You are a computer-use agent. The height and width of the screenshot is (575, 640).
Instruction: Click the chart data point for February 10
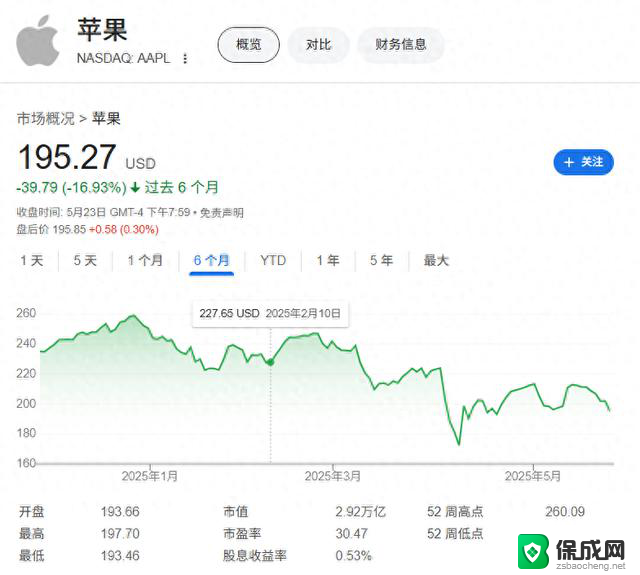[270, 362]
